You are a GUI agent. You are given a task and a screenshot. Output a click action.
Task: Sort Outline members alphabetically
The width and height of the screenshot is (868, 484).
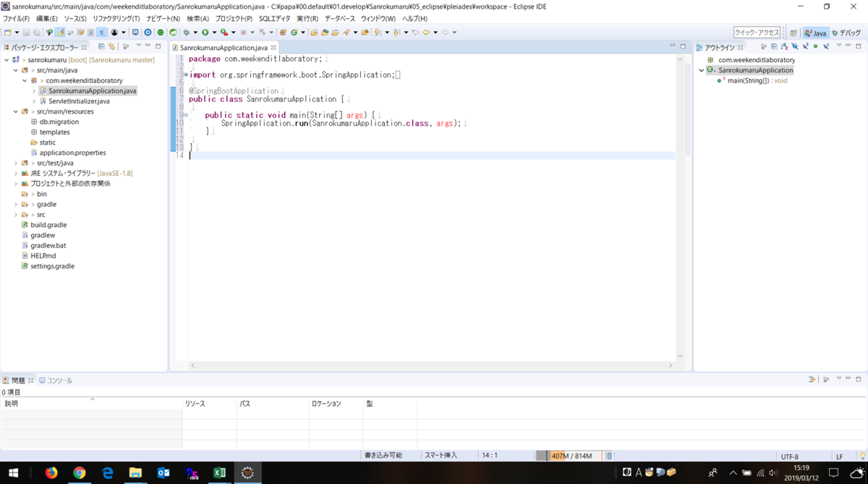(x=784, y=46)
